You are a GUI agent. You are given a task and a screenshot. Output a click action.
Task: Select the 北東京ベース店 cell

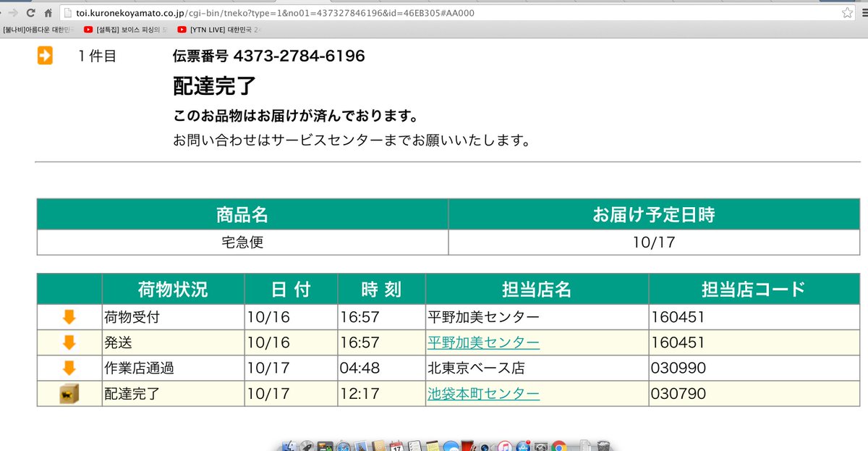pyautogui.click(x=537, y=368)
